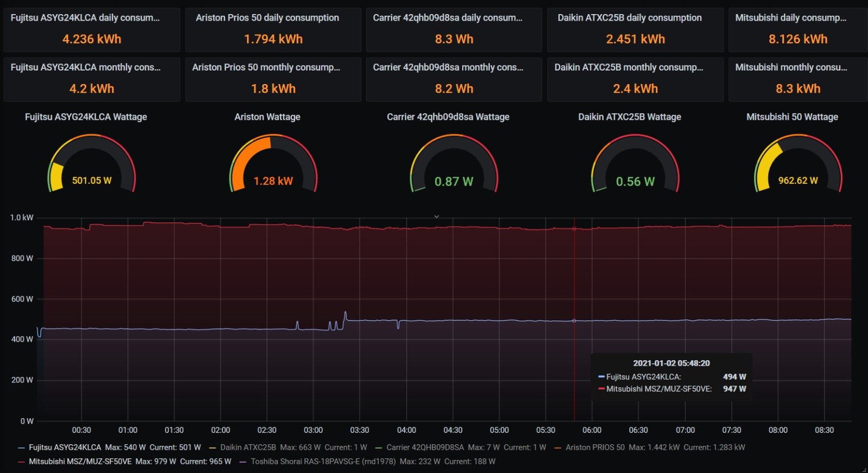Open the Ariston Prios 50 daily consumption panel title
Screen dimensions: 868x473
coord(267,17)
